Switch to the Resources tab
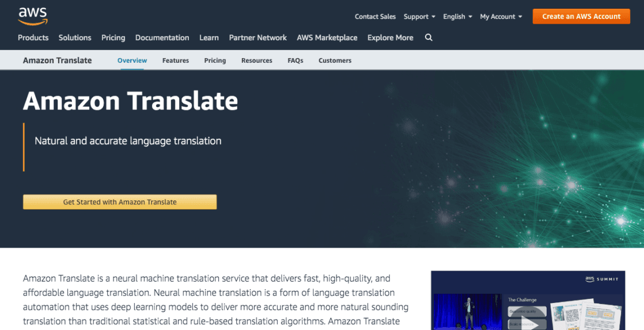Image resolution: width=644 pixels, height=330 pixels. [x=257, y=60]
